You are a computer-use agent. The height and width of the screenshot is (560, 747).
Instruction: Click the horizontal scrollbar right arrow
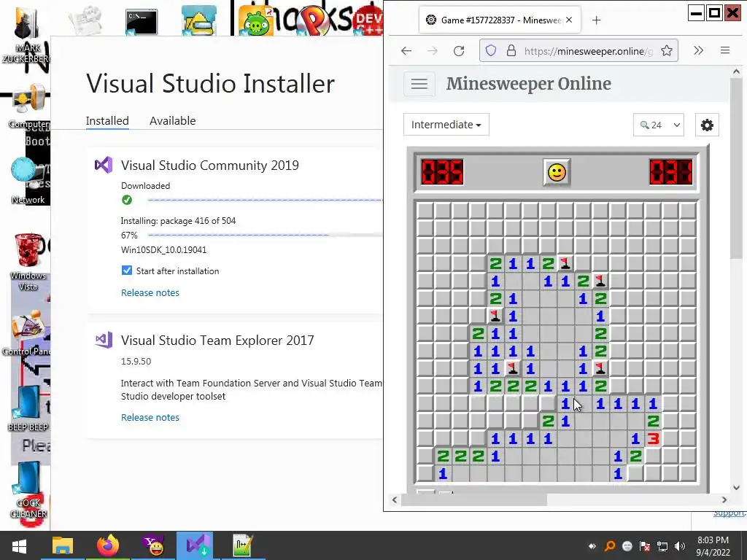coord(724,499)
